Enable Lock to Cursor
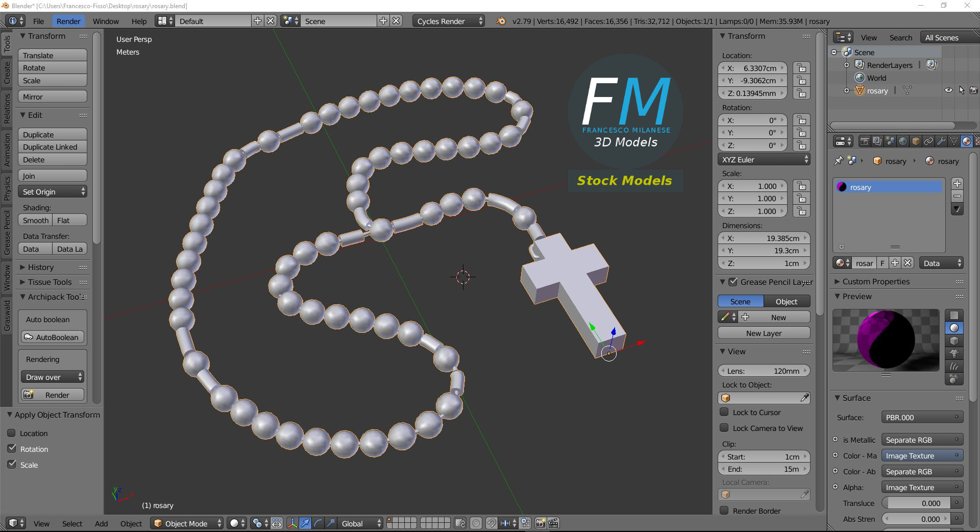The height and width of the screenshot is (532, 980). [x=724, y=412]
